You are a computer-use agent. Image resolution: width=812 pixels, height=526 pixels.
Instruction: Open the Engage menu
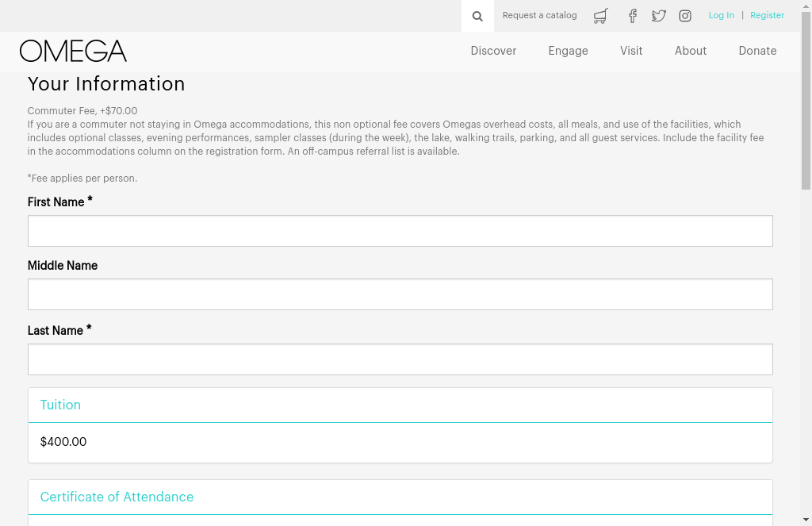(x=568, y=51)
